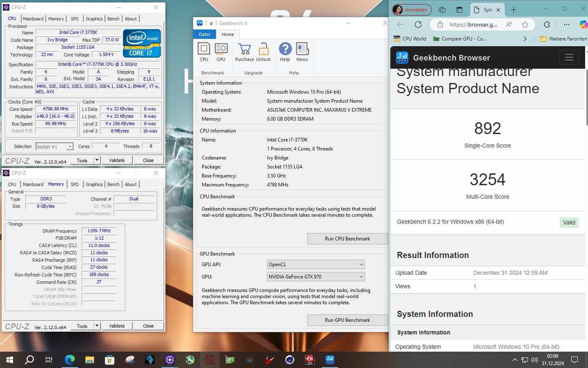Click the Intel Core i7 logo in CPU-Z
588x368 pixels.
[x=142, y=43]
